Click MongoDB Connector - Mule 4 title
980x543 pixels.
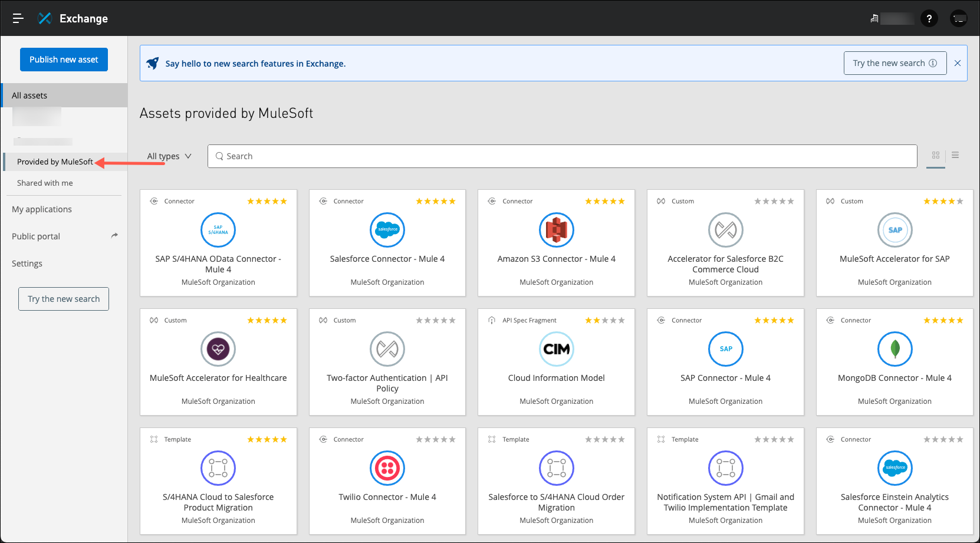pos(895,378)
